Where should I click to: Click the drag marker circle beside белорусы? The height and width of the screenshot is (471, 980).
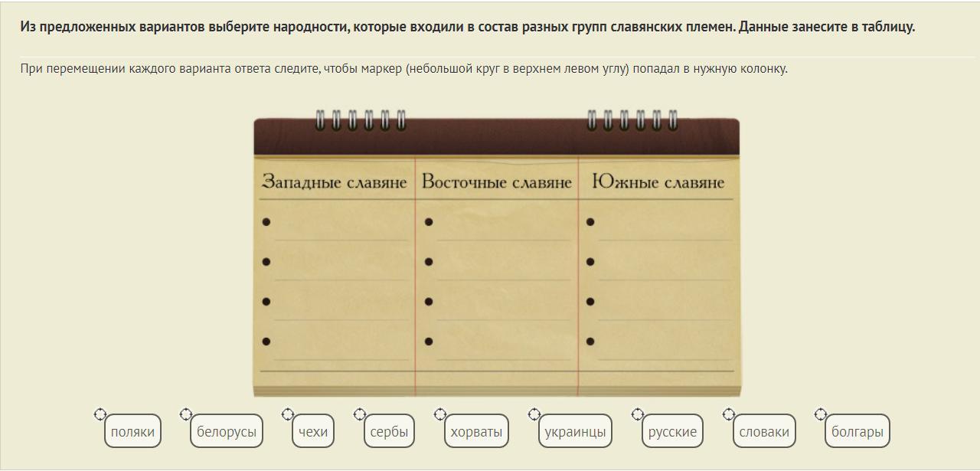185,414
